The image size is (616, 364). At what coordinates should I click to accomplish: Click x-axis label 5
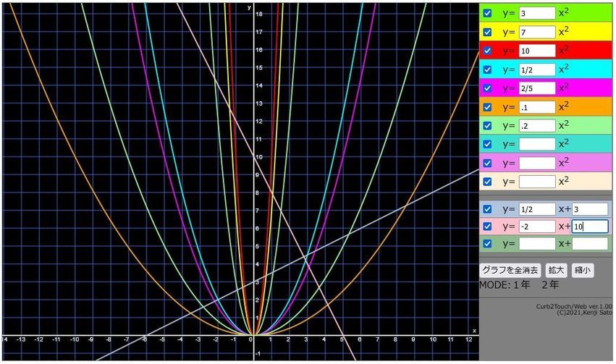[342, 339]
